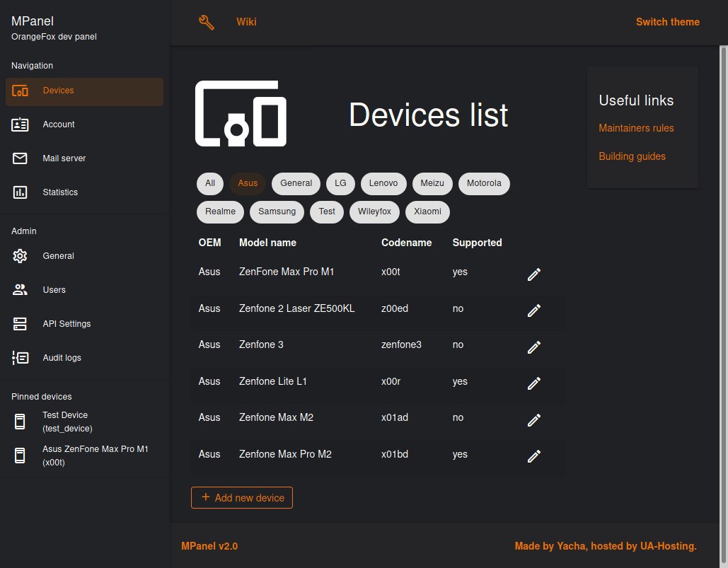The width and height of the screenshot is (728, 568).
Task: Click the Users people icon
Action: (x=20, y=289)
